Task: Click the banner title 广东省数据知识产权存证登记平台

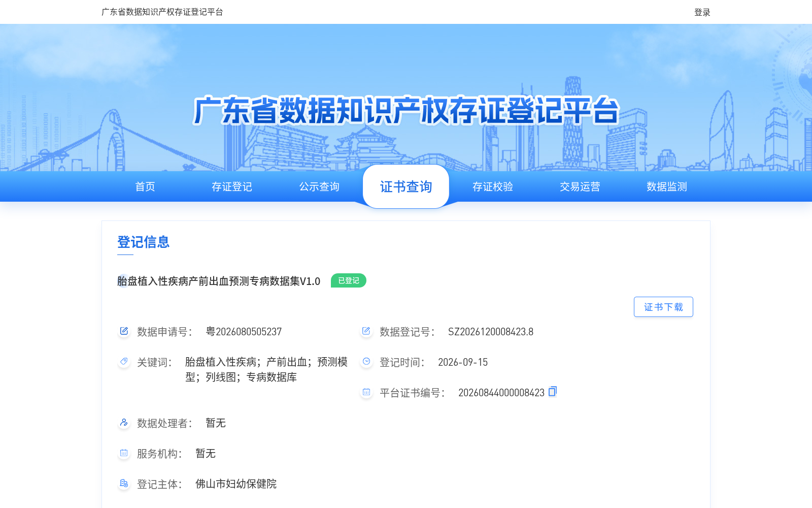Action: point(406,110)
